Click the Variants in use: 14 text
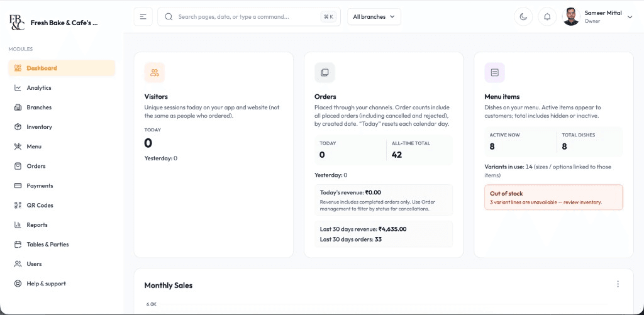This screenshot has height=315, width=644. (508, 167)
